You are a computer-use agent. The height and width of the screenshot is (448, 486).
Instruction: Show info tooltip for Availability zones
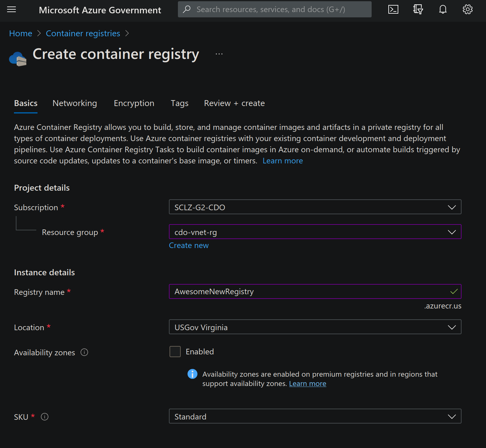pos(84,352)
